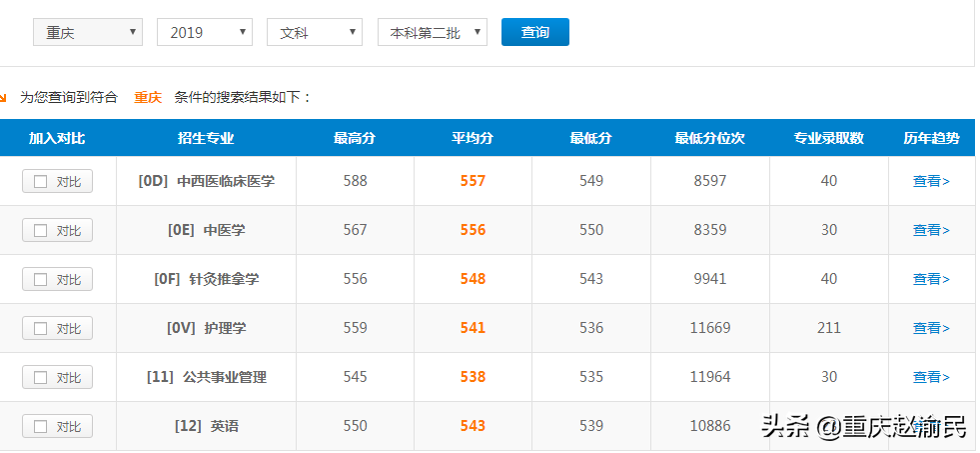Open the 文科 subject type dropdown
Screen dimensions: 980x453
click(314, 33)
